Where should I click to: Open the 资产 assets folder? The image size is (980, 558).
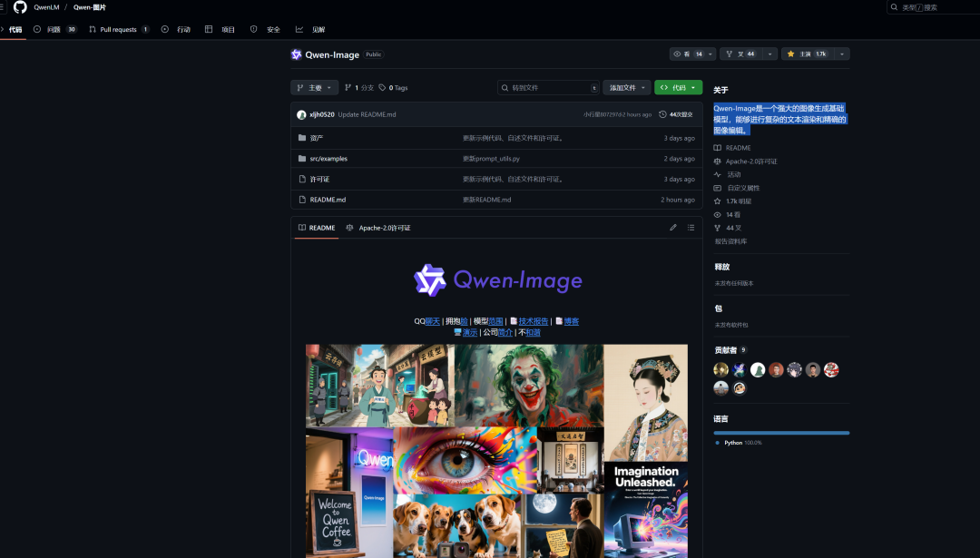tap(317, 138)
